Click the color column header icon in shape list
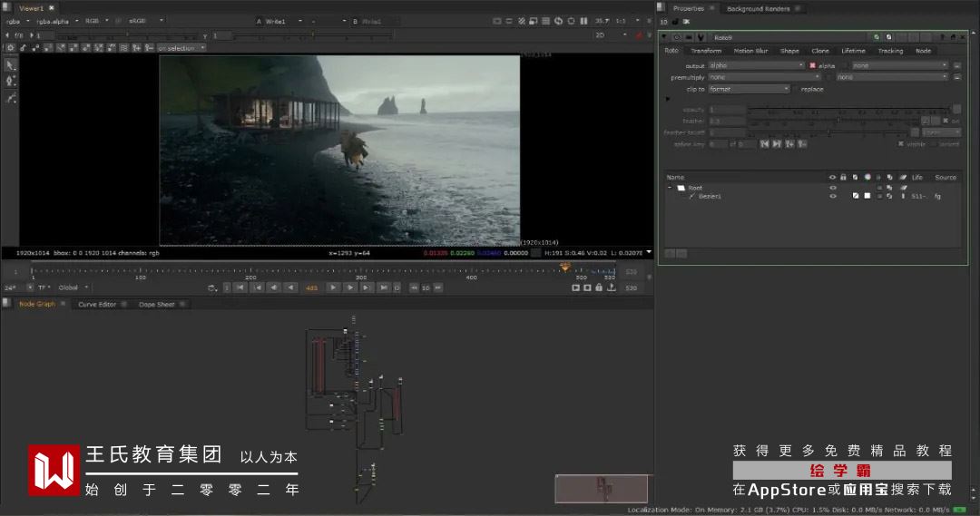Screen dimensions: 980x516 pos(867,178)
